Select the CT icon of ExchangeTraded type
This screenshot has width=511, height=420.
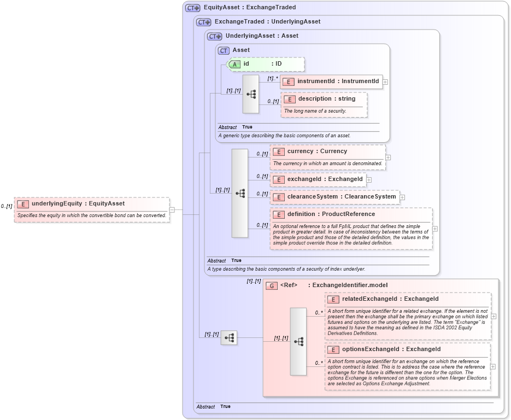[x=202, y=22]
